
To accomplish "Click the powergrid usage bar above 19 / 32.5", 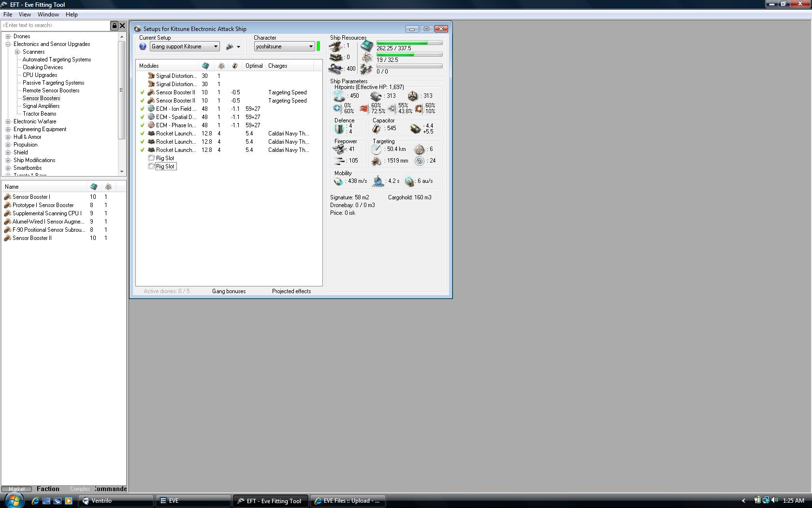I will click(409, 55).
